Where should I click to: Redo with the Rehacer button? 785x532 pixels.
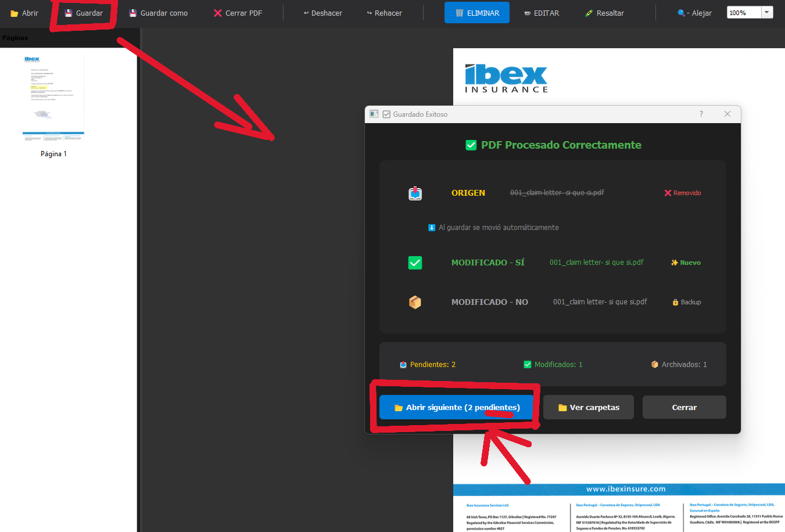click(x=384, y=13)
